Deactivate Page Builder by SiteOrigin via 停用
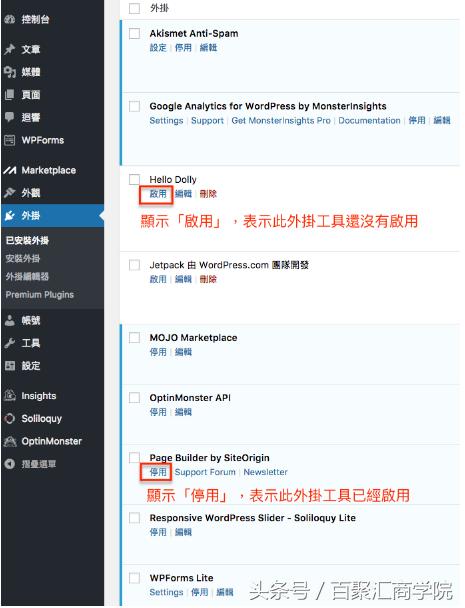The width and height of the screenshot is (465, 608). click(158, 472)
